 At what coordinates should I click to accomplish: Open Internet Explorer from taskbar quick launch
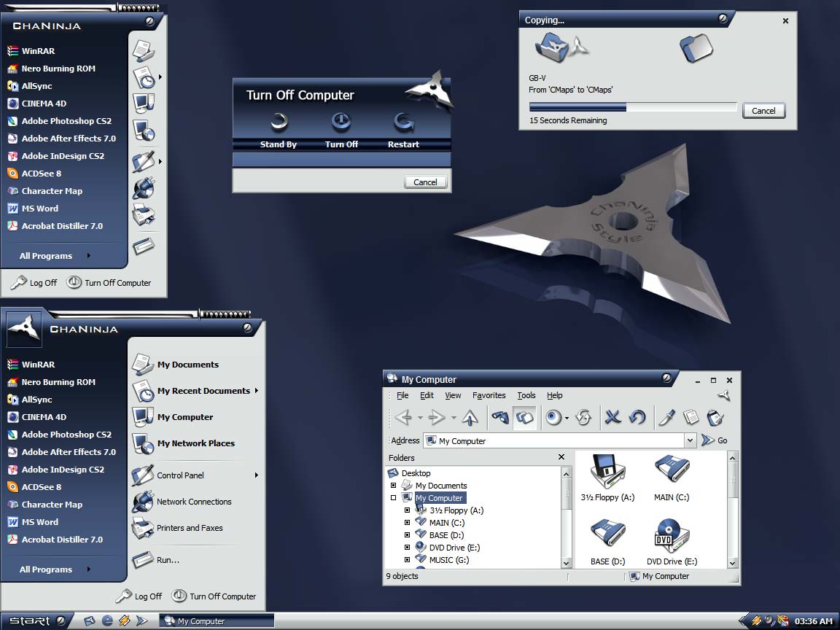coord(107,621)
